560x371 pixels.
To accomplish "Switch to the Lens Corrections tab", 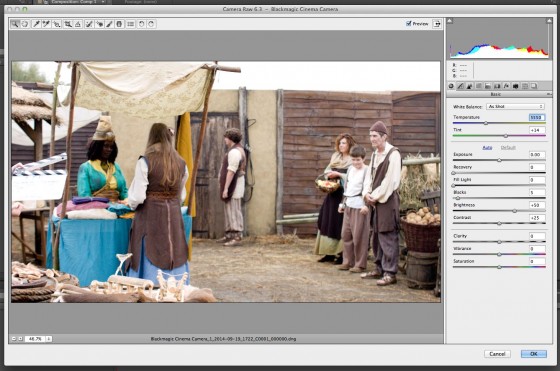I will pos(497,86).
